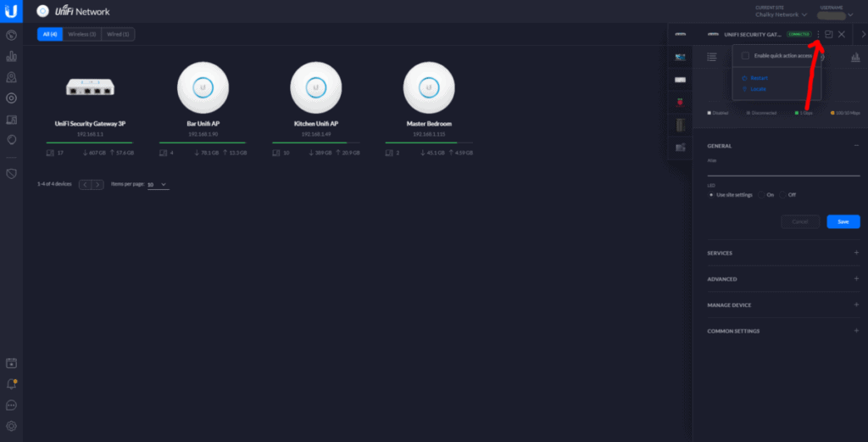Choose Restart from the popup menu
This screenshot has width=868, height=442.
click(759, 78)
